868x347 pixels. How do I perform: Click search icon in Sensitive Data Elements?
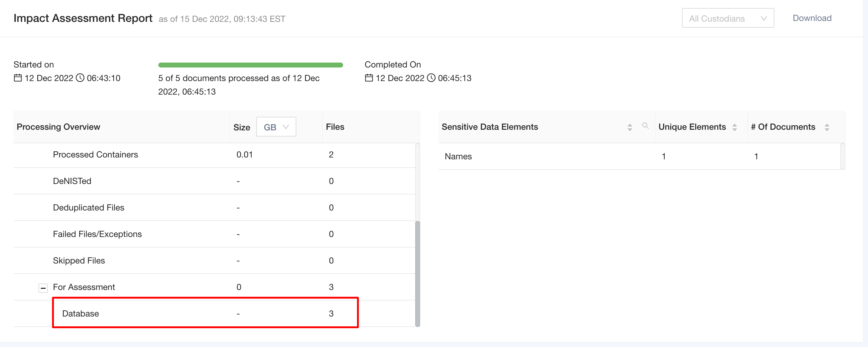(645, 126)
